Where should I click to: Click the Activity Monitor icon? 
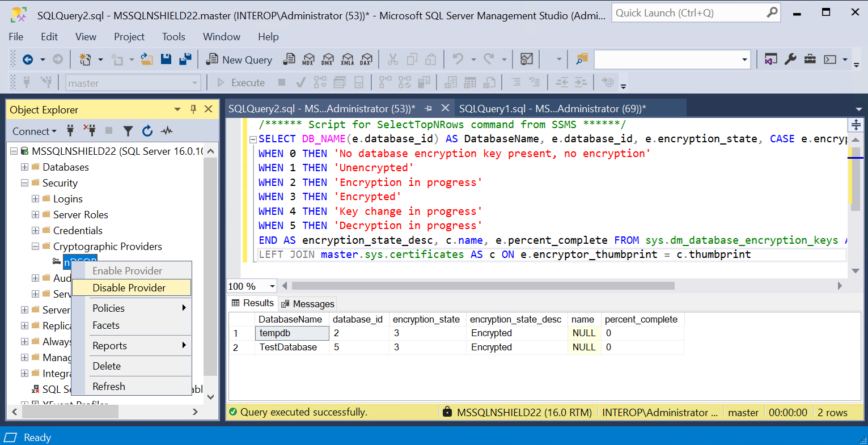click(x=527, y=59)
